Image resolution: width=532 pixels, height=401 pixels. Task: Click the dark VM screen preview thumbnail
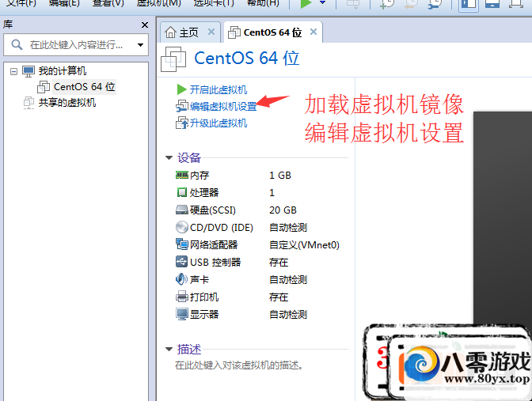pyautogui.click(x=503, y=217)
